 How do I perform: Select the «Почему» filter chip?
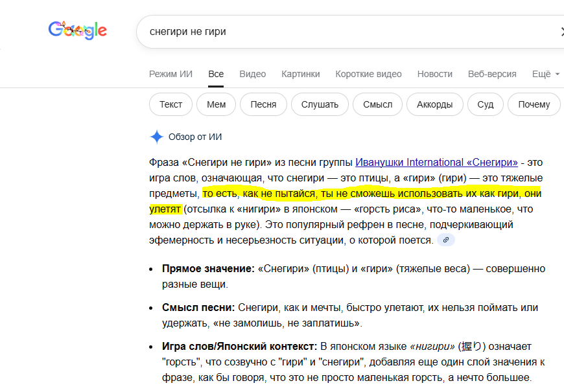(x=534, y=104)
